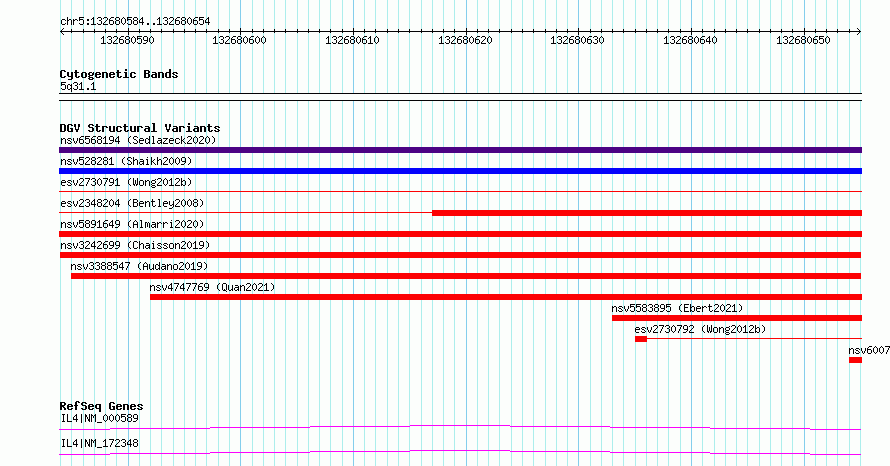Viewport: 890px width, 466px height.
Task: Click the magenta IL4|NM_000589 gene line
Action: (x=460, y=427)
